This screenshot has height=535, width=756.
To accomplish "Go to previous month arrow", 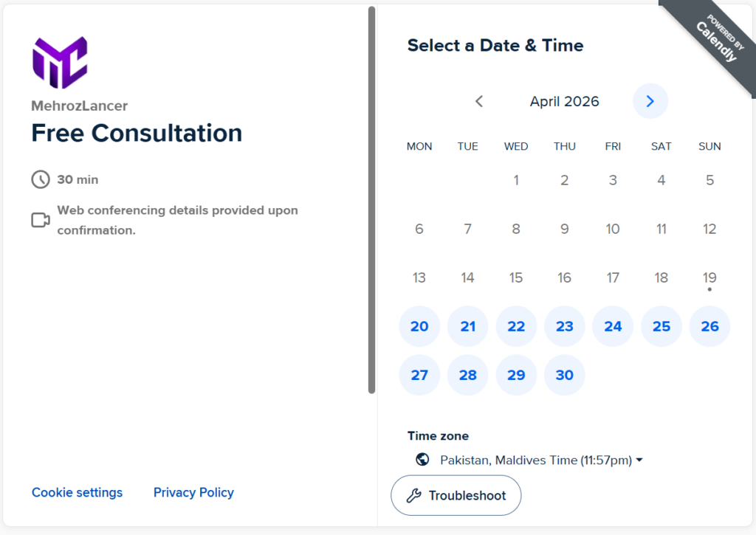I will [479, 101].
